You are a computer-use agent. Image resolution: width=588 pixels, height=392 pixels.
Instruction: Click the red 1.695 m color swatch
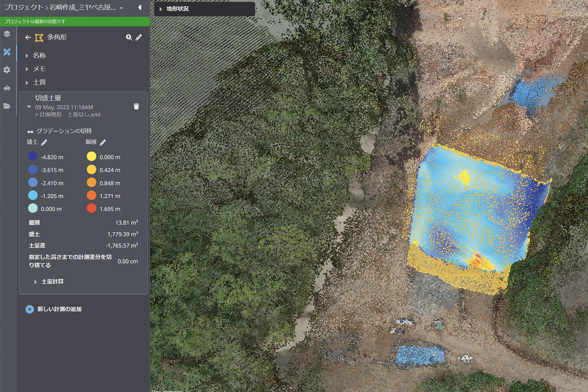tap(91, 209)
